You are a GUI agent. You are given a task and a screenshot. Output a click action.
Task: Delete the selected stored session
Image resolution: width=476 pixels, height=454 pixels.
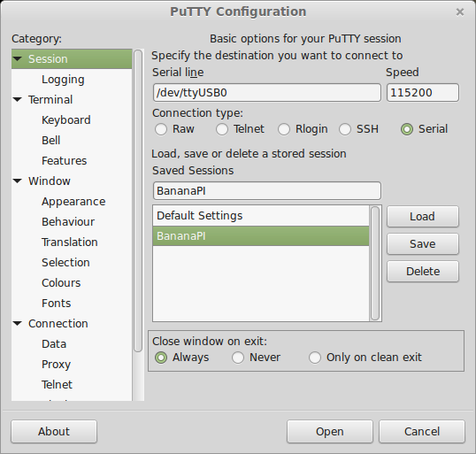tap(423, 271)
